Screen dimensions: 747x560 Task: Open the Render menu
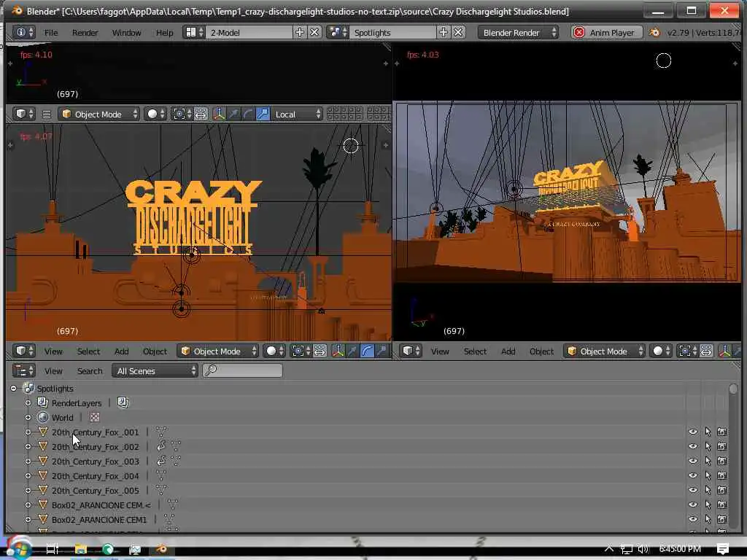(85, 32)
